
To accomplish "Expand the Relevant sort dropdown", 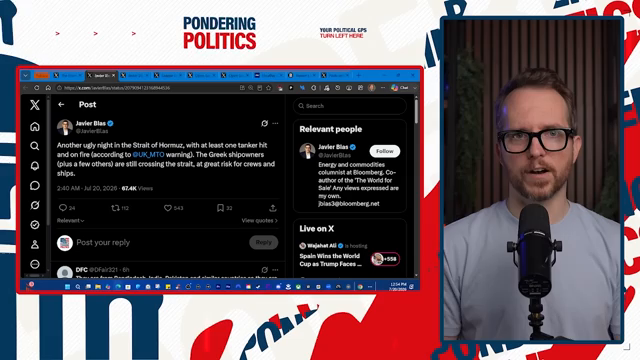I will 71,220.
